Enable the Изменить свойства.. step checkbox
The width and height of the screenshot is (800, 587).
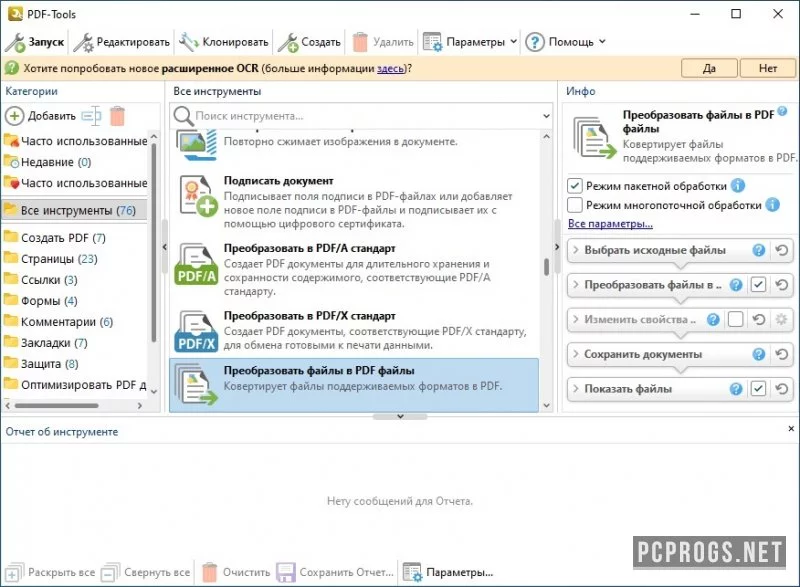pyautogui.click(x=735, y=319)
